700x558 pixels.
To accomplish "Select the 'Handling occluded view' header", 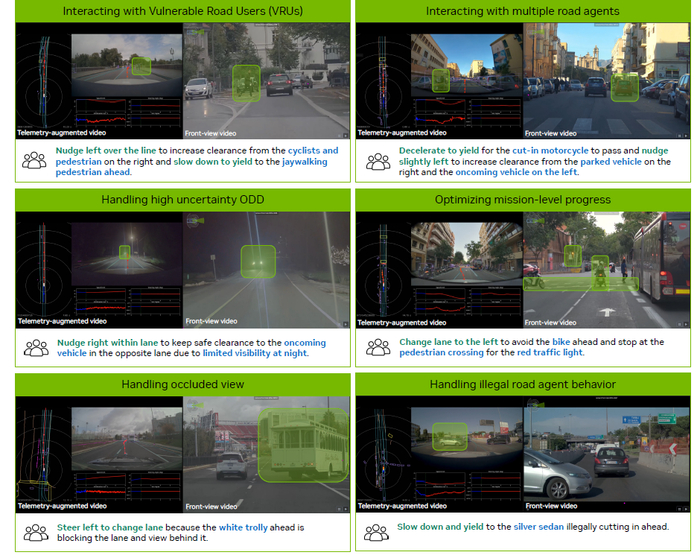I will pos(182,384).
